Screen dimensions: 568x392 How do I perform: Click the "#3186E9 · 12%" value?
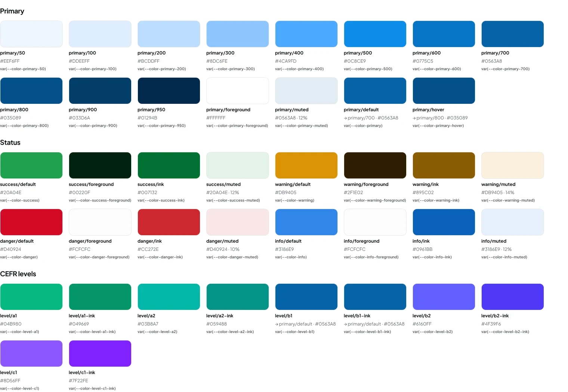(497, 249)
